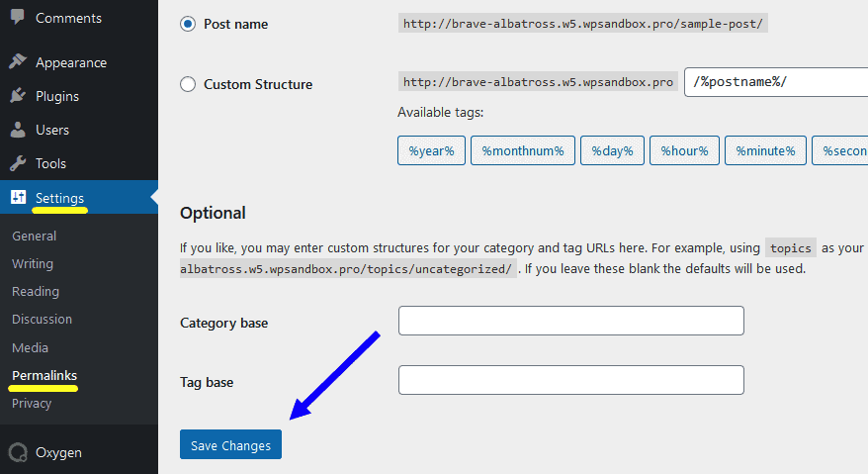The image size is (868, 474).
Task: Click the Tools wrench icon
Action: coord(18,163)
